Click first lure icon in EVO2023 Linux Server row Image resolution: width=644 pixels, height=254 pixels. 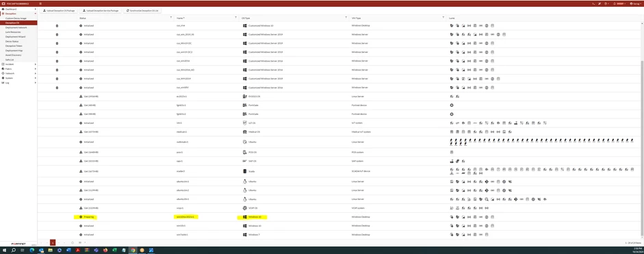452,97
